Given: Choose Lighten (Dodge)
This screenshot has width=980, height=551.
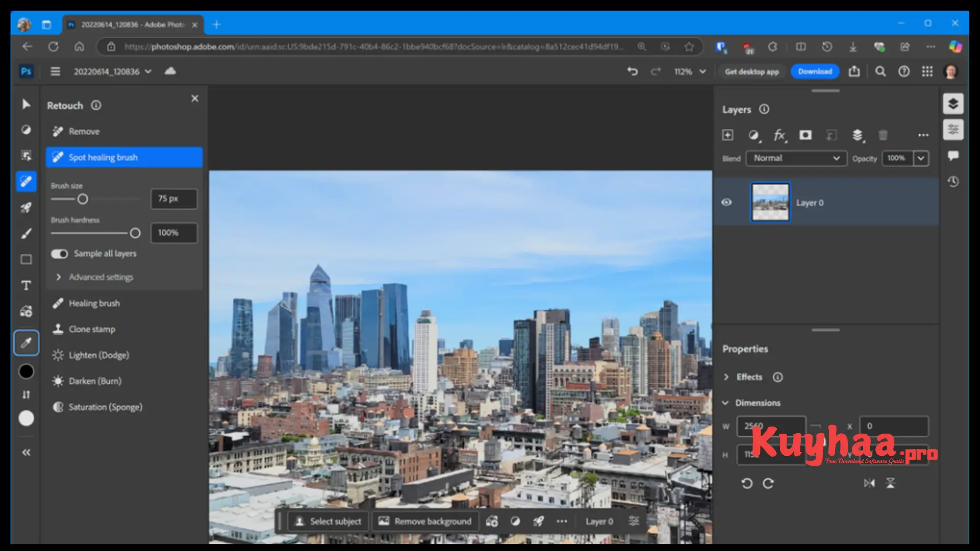Looking at the screenshot, I should point(124,355).
